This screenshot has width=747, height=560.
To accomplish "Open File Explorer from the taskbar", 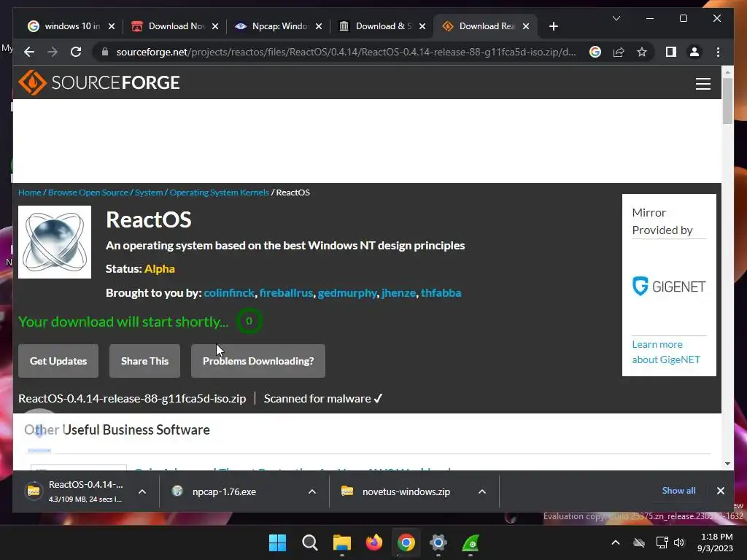I will coord(341,542).
